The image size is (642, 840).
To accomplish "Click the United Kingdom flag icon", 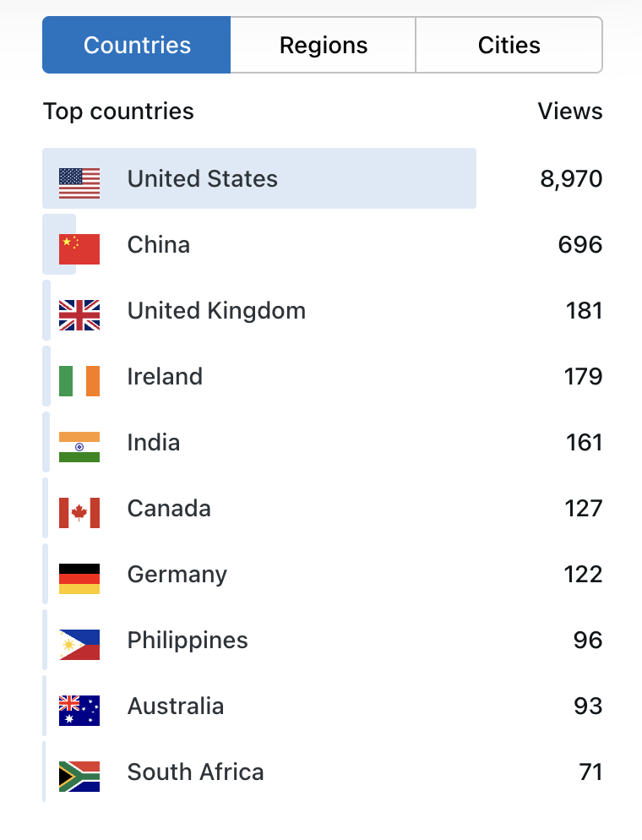I will pos(79,314).
